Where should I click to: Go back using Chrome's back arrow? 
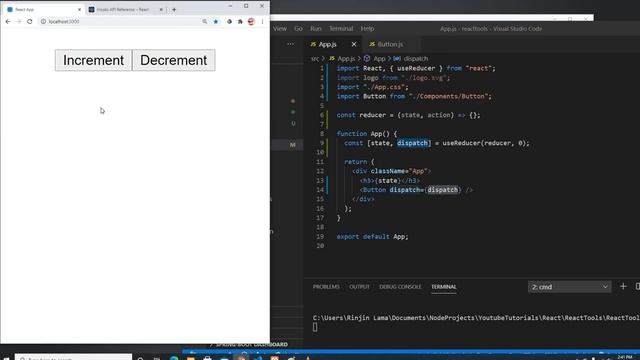[8, 22]
